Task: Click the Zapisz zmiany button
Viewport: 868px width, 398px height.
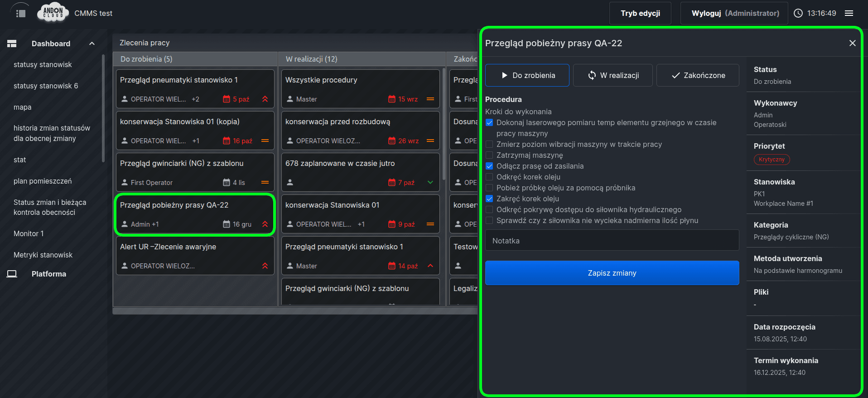Action: [612, 273]
